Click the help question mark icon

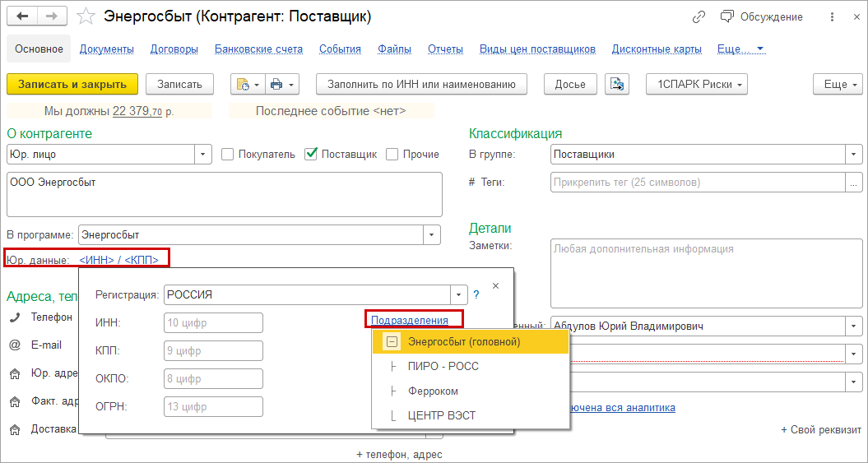476,294
